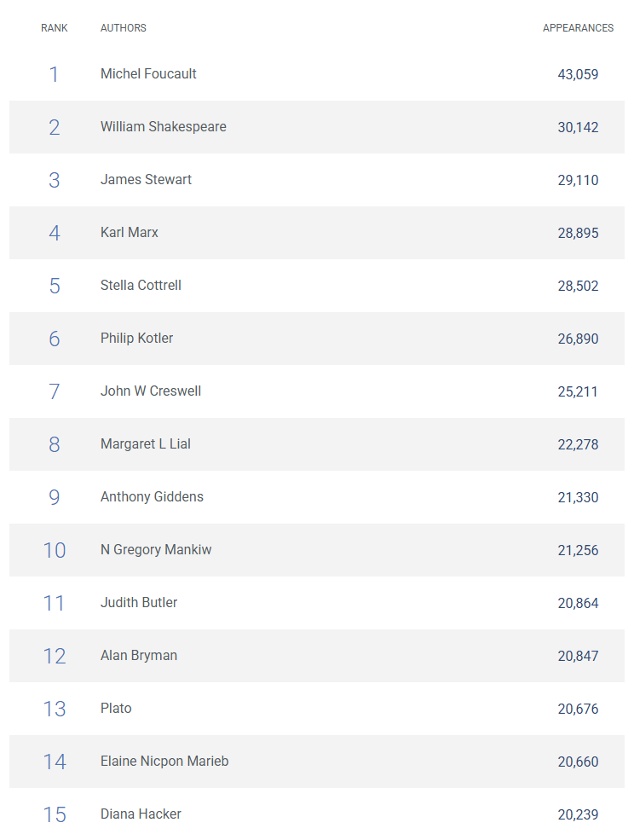Click the 43,059 appearances value

point(578,74)
